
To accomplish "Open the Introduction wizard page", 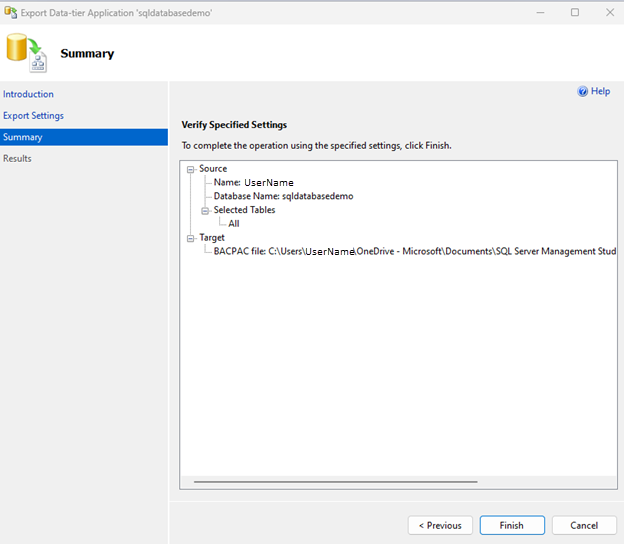I will click(x=28, y=94).
